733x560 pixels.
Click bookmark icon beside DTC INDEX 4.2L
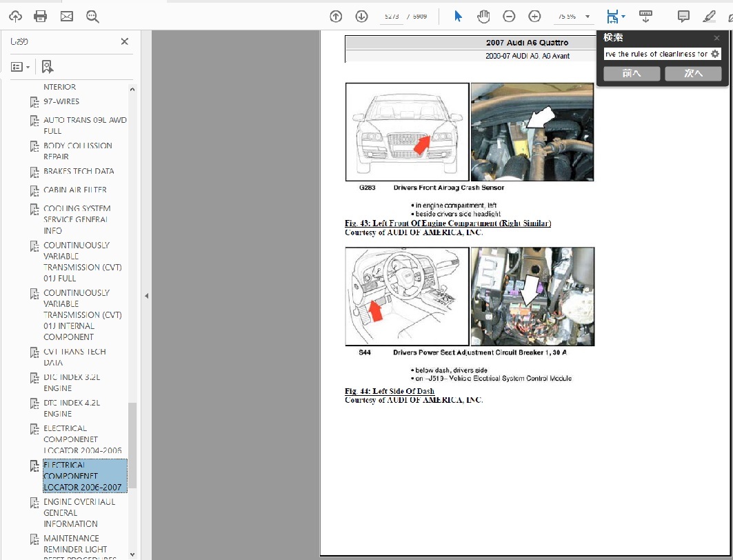click(x=34, y=403)
